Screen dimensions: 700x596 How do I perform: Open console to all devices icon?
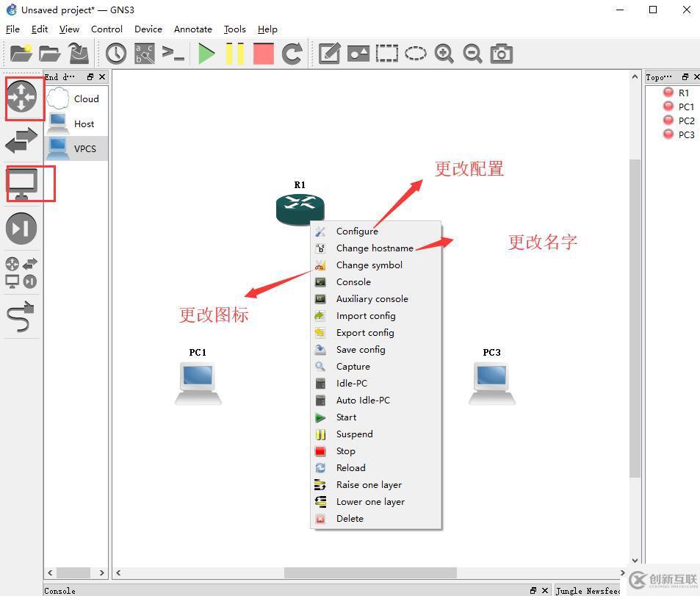tap(173, 54)
